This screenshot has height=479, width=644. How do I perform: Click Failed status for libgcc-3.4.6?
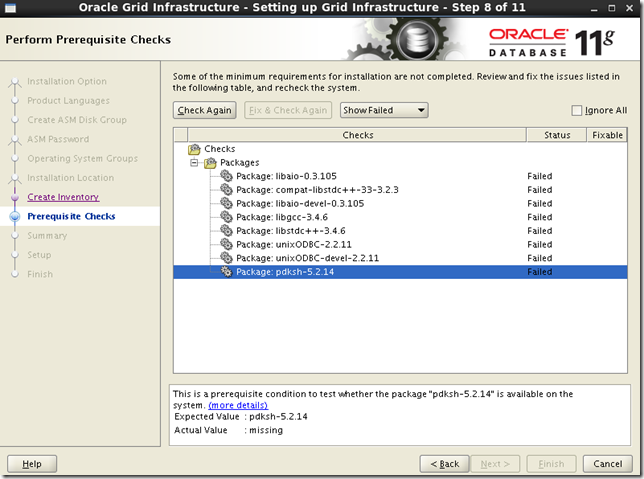540,217
